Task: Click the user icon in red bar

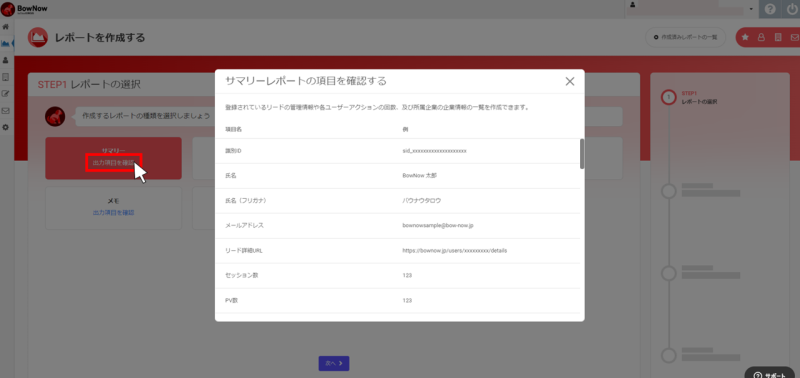Action: (x=761, y=37)
